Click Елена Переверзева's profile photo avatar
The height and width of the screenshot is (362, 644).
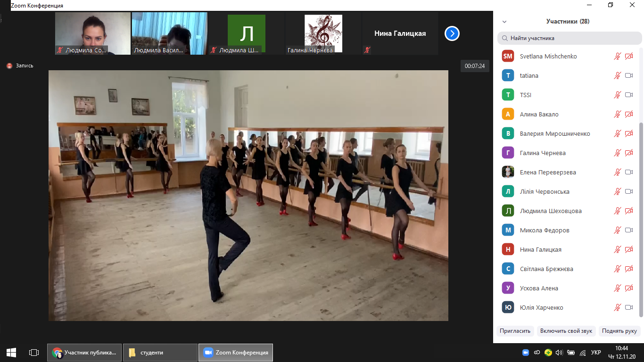point(508,173)
